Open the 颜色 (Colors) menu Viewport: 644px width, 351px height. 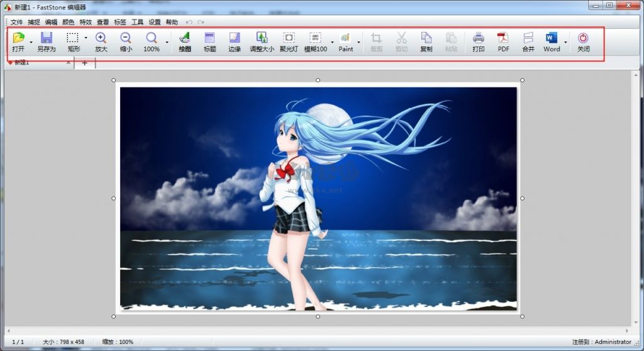(68, 22)
